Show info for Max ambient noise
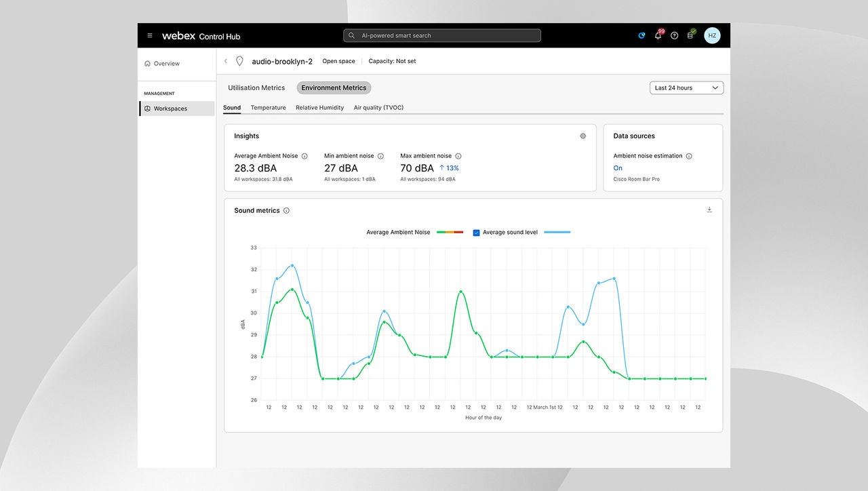 pyautogui.click(x=458, y=156)
